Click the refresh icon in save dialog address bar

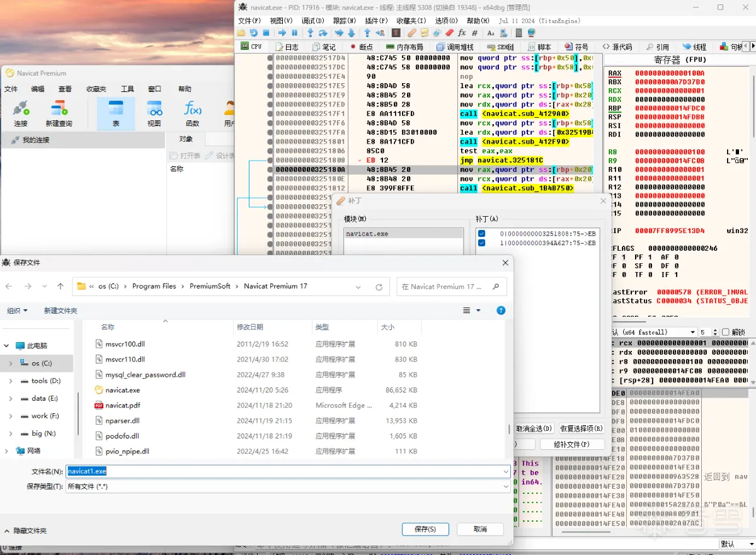click(379, 287)
